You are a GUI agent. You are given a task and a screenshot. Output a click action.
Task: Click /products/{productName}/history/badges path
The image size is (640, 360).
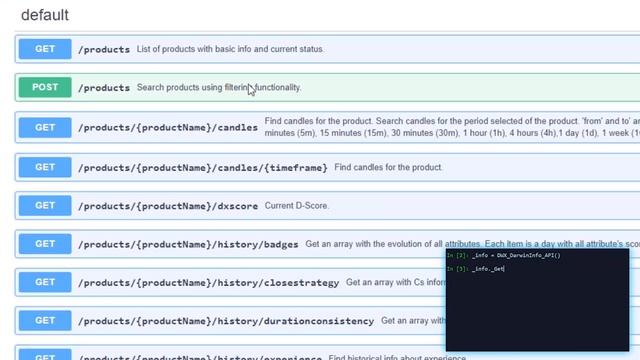(x=188, y=244)
